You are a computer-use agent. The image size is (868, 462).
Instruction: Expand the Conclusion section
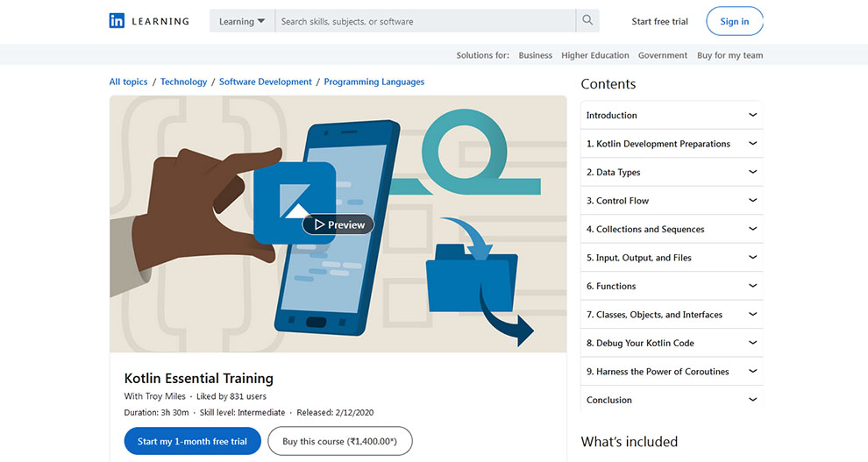tap(672, 400)
